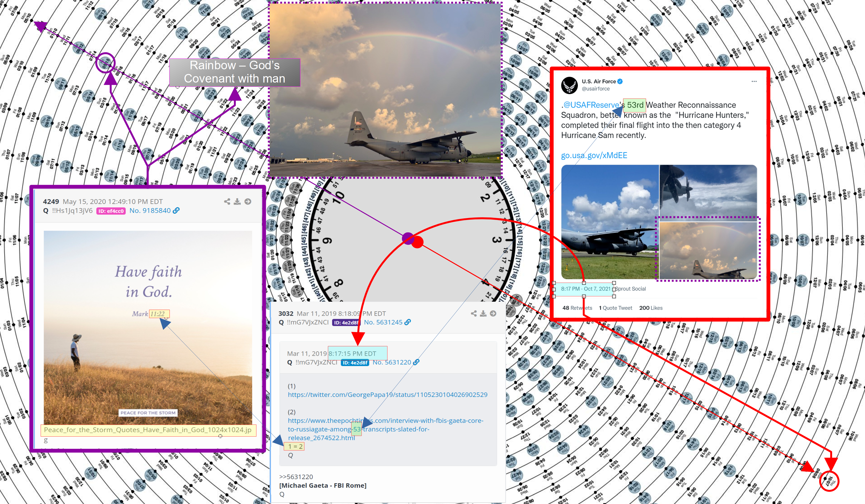865x504 pixels.
Task: Click download icon on post 4249
Action: click(237, 201)
